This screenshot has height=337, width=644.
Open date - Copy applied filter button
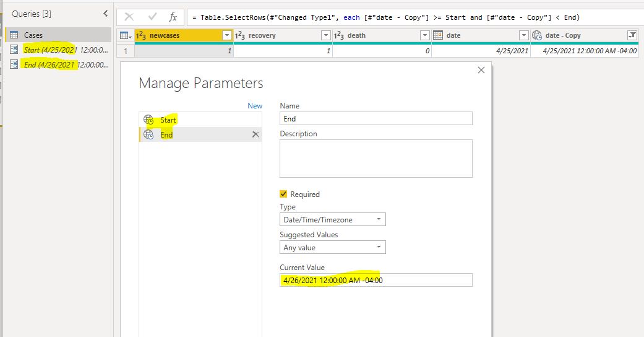[x=632, y=35]
